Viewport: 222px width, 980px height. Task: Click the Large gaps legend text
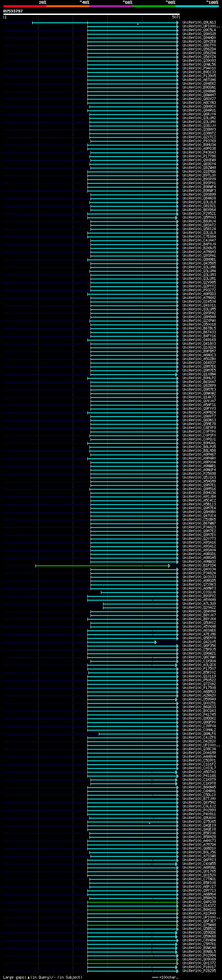click(x=15, y=977)
